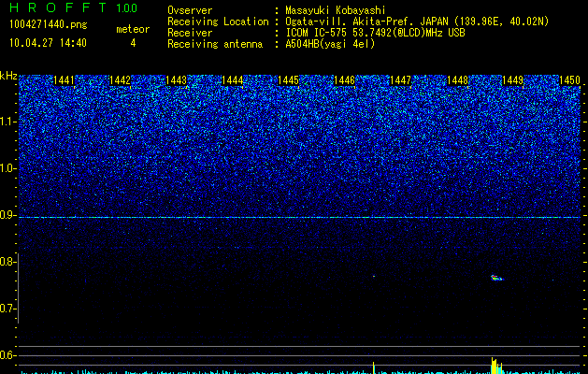Click time marker 1448
This screenshot has width=588, height=374.
click(458, 80)
